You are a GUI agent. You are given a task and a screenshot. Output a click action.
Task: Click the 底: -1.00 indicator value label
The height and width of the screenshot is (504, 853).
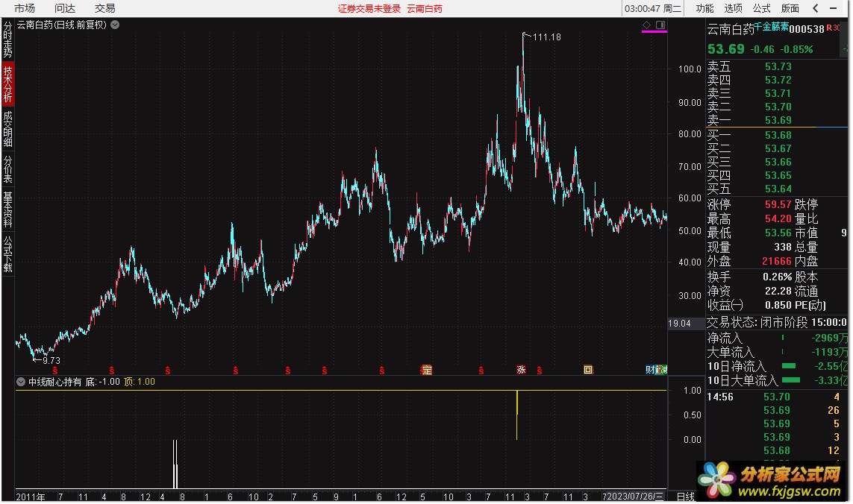(x=103, y=382)
